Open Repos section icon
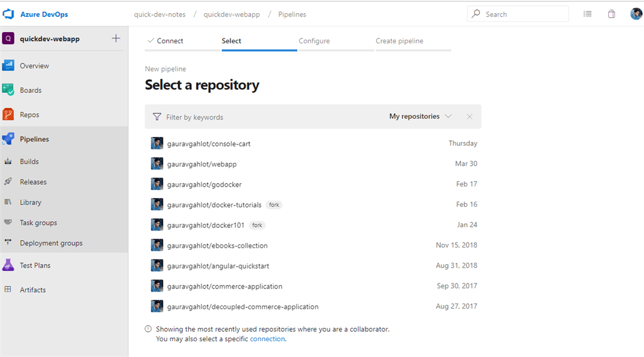The image size is (644, 357). coord(8,114)
